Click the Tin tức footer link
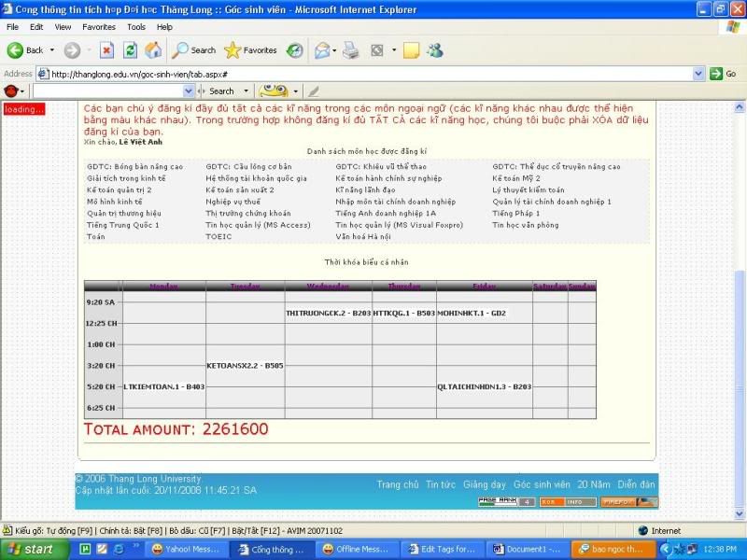Viewport: 747px width, 560px height. [x=440, y=484]
